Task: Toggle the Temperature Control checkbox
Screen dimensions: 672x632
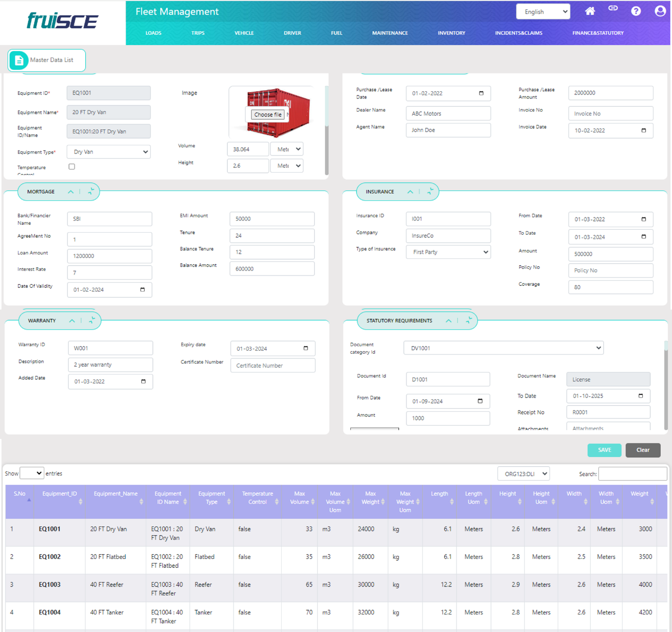Action: point(72,167)
